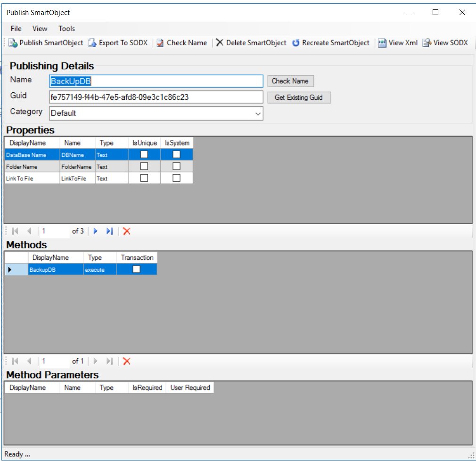This screenshot has height=461, width=476.
Task: Click the Check Name toolbar icon
Action: (x=160, y=43)
